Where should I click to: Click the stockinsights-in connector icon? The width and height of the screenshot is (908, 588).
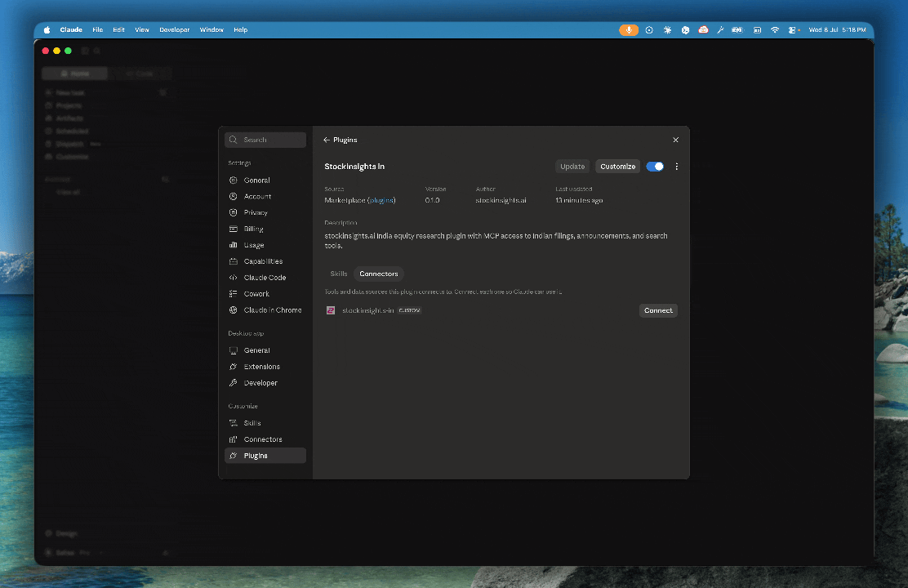click(331, 310)
